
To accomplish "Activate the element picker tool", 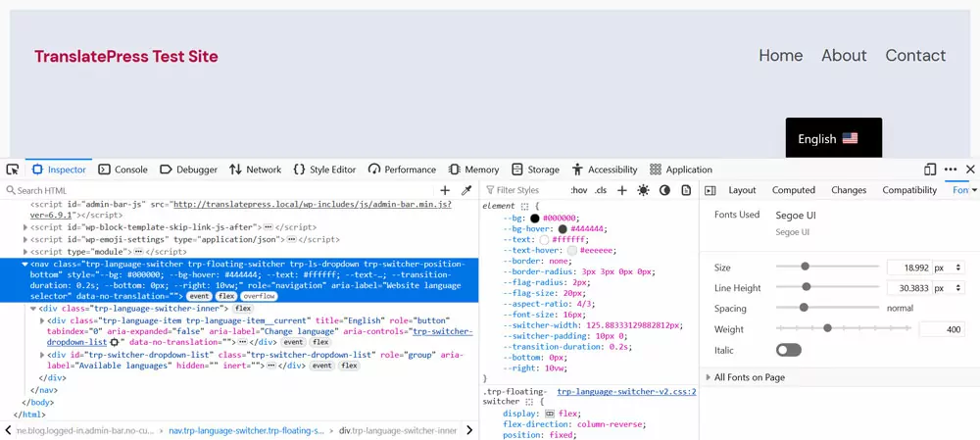I will [13, 170].
